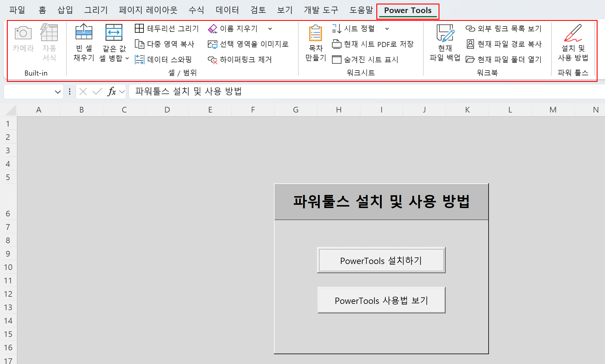Click the PowerTools 설치하기 button
This screenshot has height=364, width=605.
[x=381, y=260]
